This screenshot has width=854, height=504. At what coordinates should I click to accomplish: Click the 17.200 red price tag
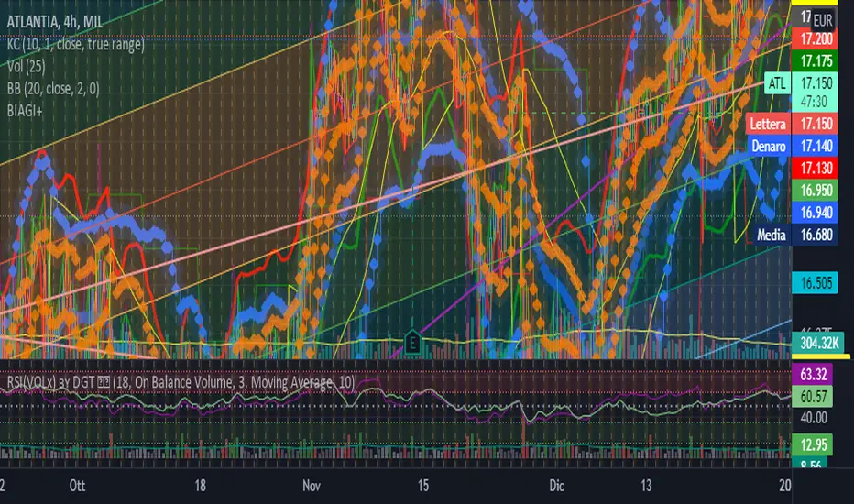click(816, 39)
